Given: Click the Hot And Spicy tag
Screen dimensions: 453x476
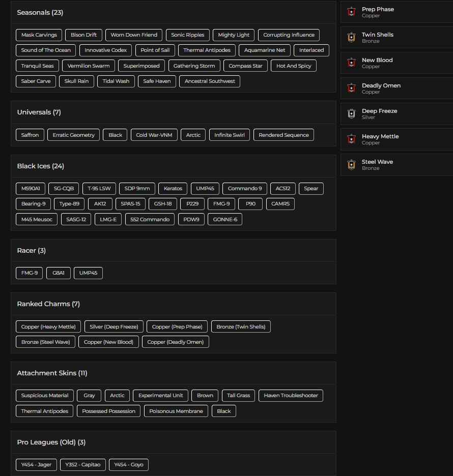Looking at the screenshot, I should click(294, 66).
